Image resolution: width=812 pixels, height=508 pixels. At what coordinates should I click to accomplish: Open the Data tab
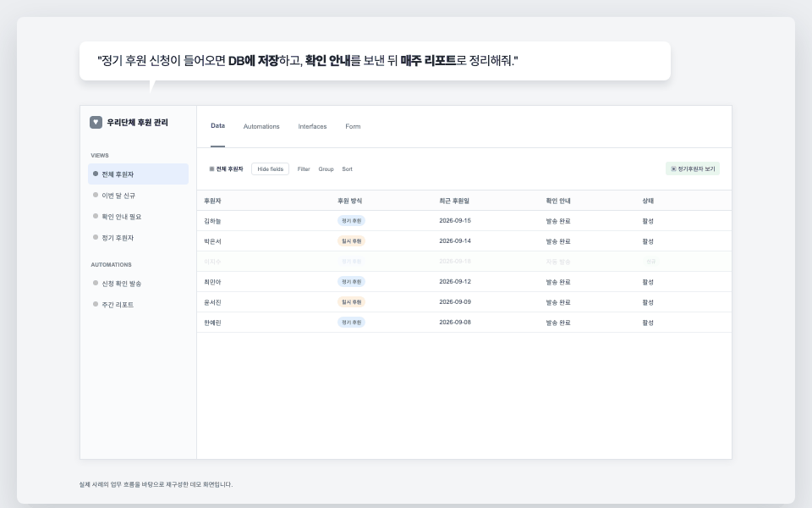coord(218,126)
